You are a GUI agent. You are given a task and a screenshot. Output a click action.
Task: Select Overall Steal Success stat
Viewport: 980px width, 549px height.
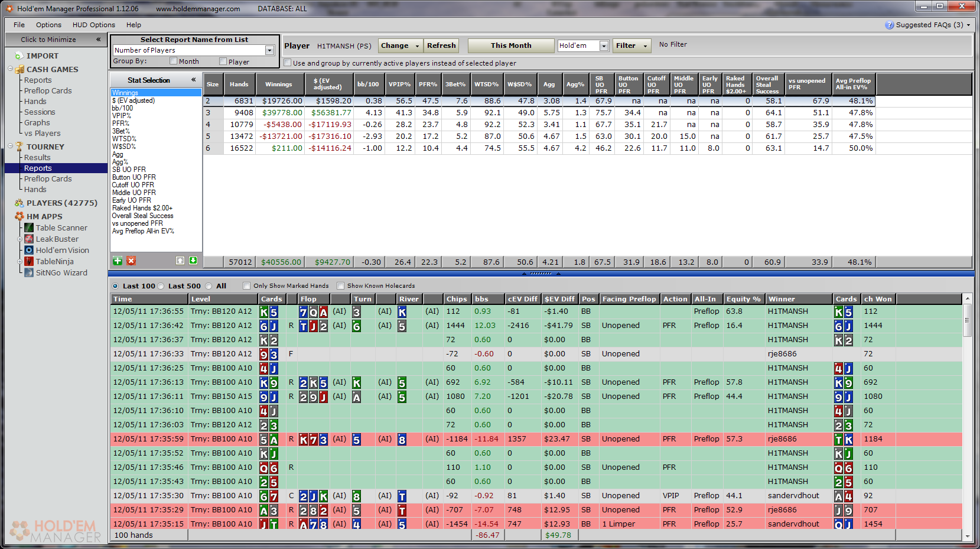click(142, 216)
